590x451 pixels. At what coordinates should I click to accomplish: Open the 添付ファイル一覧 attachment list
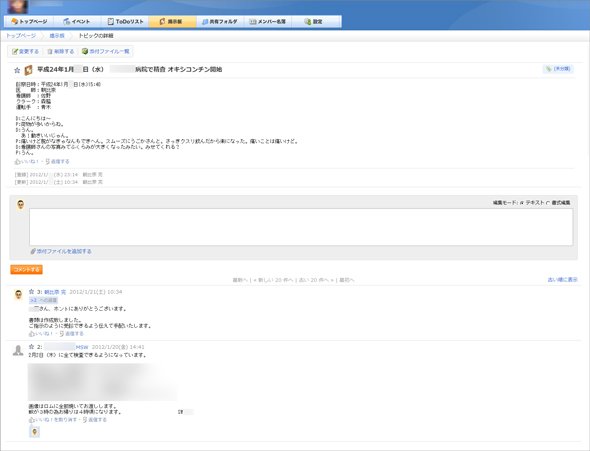pyautogui.click(x=106, y=52)
